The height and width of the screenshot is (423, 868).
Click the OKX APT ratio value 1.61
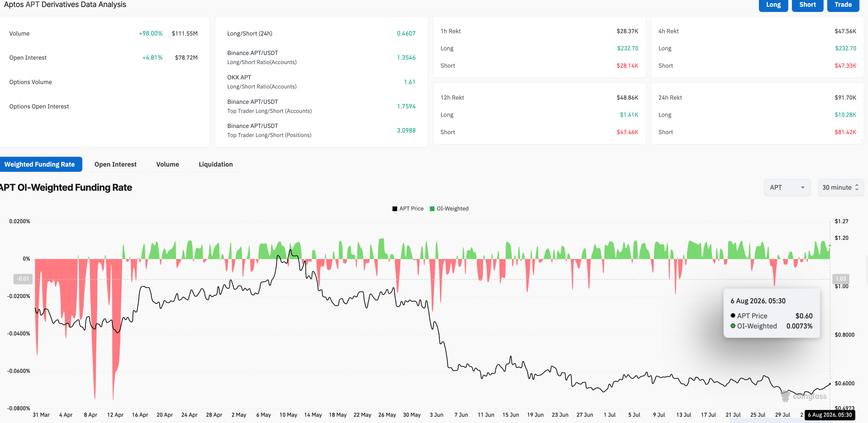[x=409, y=82]
